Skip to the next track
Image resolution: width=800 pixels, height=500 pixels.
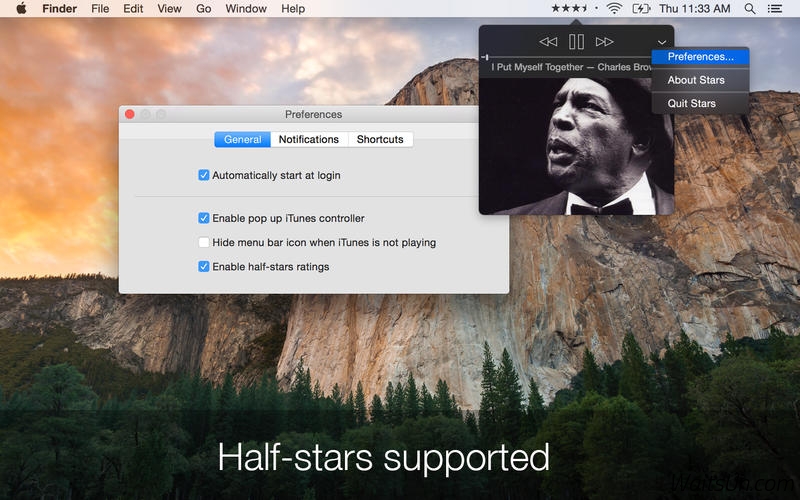(604, 41)
